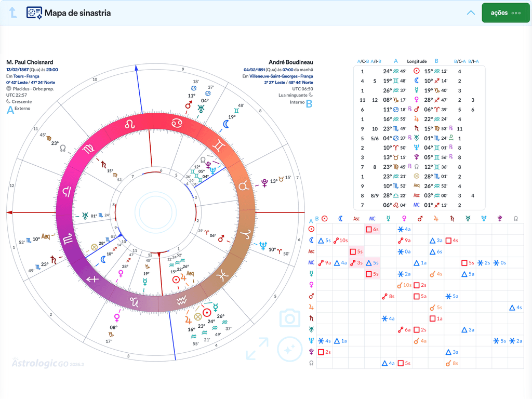Click the Longitude header label
Screen dimensions: 532x399
point(417,61)
